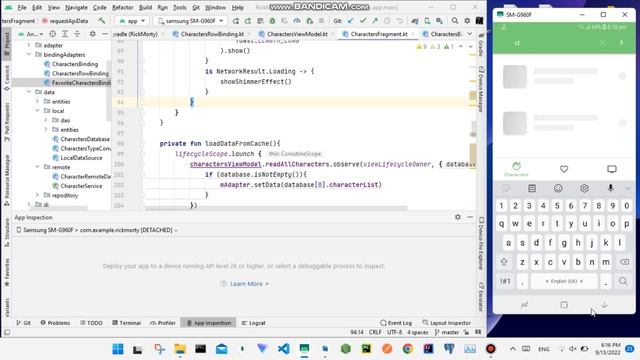Collapse the phone keyboard toolbar chevron

click(x=627, y=188)
